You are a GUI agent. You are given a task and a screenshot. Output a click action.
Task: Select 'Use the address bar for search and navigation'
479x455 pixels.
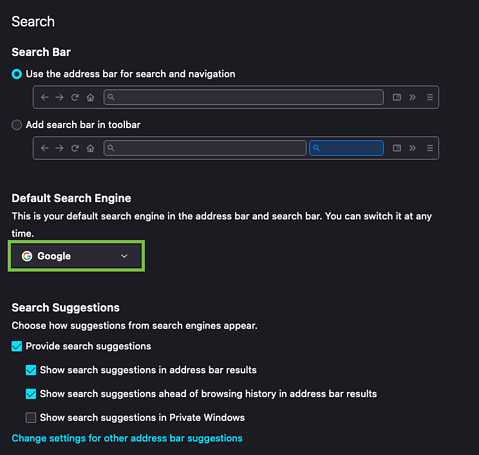[17, 74]
